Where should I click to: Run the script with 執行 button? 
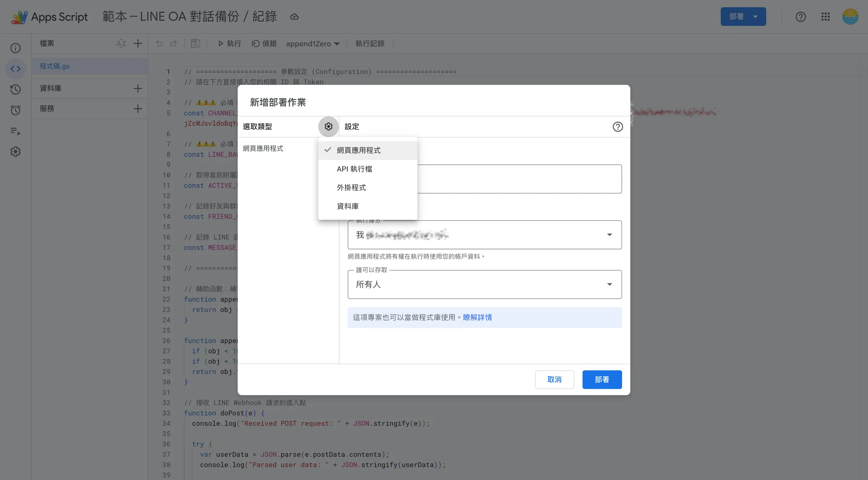coord(229,44)
